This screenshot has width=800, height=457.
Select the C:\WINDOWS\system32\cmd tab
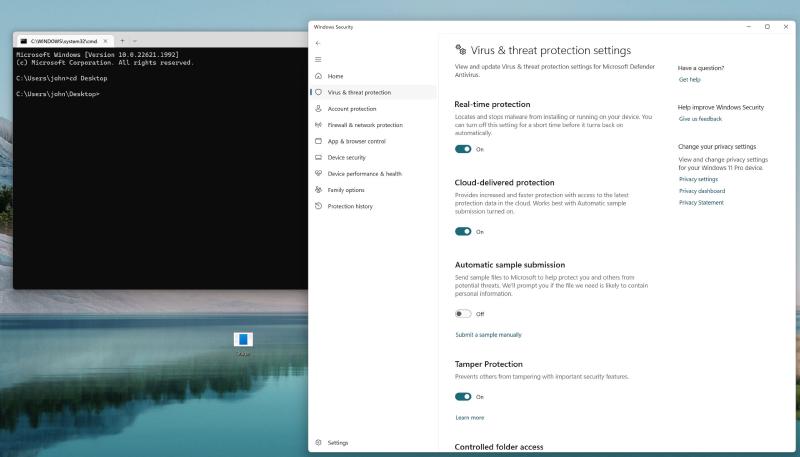[64, 41]
